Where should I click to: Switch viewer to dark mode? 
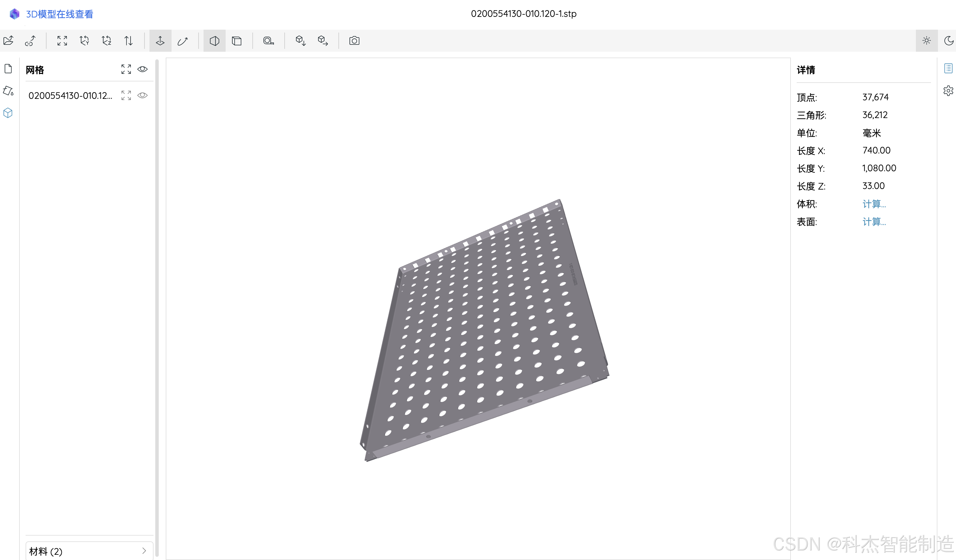click(949, 41)
